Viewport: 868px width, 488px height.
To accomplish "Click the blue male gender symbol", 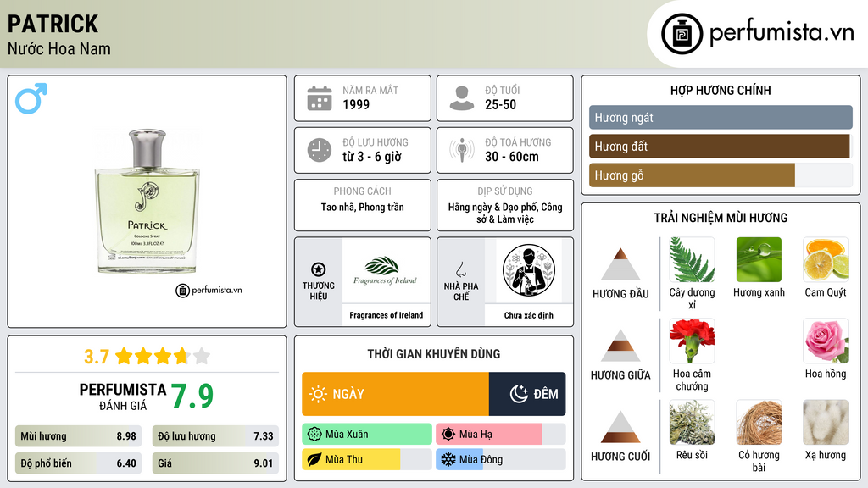I will point(31,98).
